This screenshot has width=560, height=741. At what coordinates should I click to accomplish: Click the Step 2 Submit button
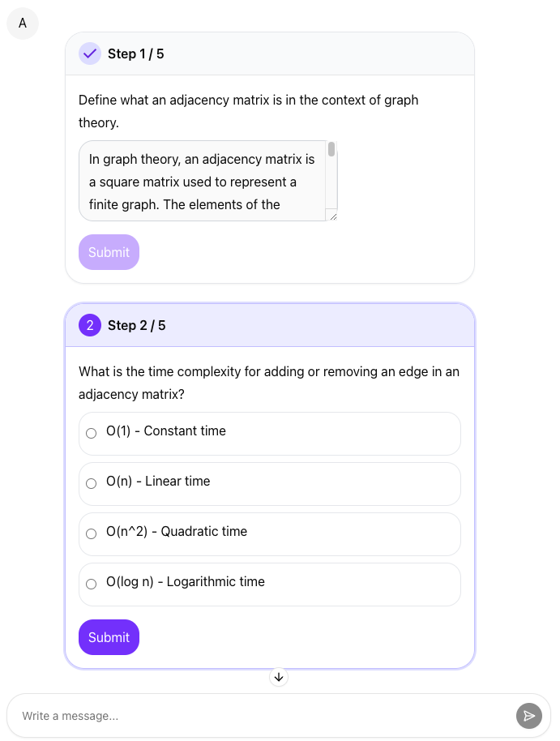(109, 637)
